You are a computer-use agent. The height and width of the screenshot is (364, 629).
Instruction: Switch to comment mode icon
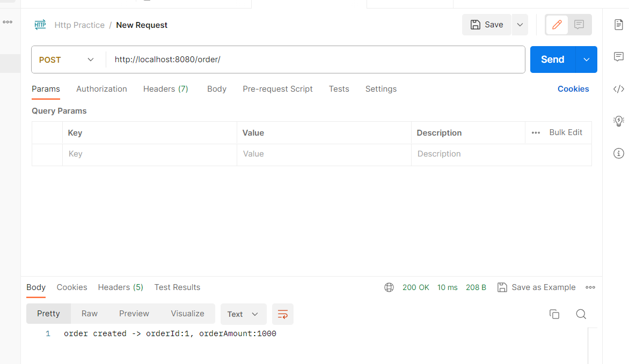tap(579, 25)
